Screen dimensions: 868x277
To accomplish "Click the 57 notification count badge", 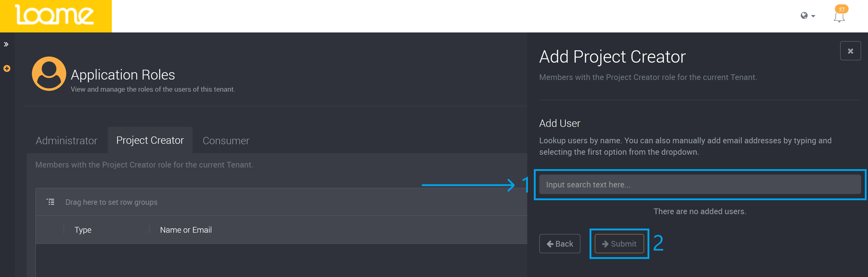I will [x=841, y=9].
